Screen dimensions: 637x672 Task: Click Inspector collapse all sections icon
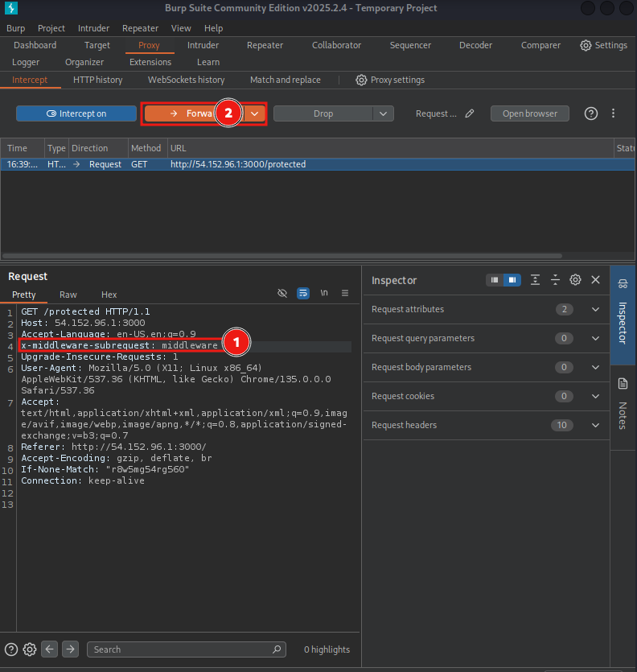coord(555,280)
